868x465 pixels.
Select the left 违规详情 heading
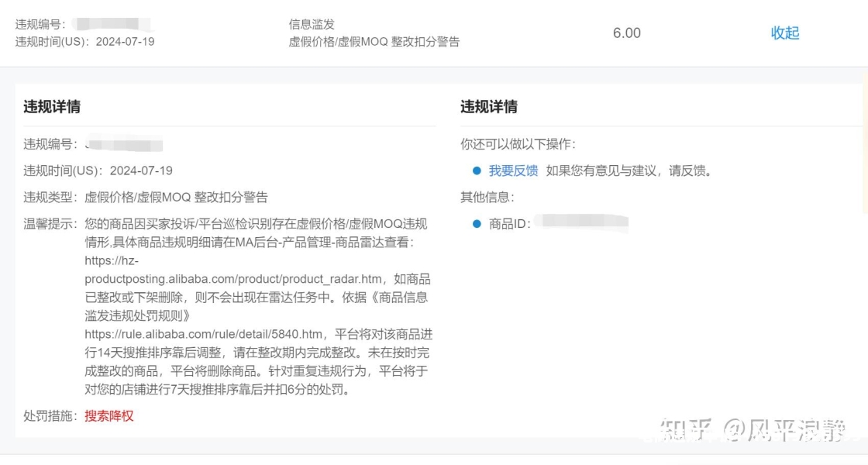click(52, 107)
